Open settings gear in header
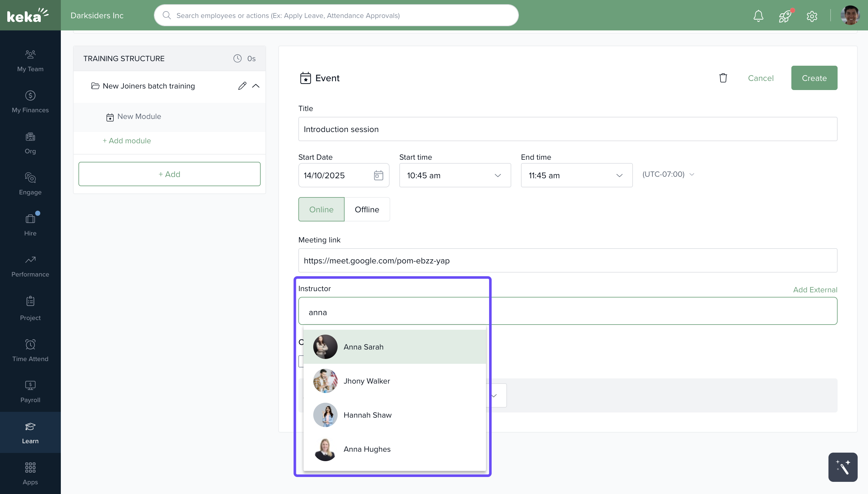868x494 pixels. point(812,16)
